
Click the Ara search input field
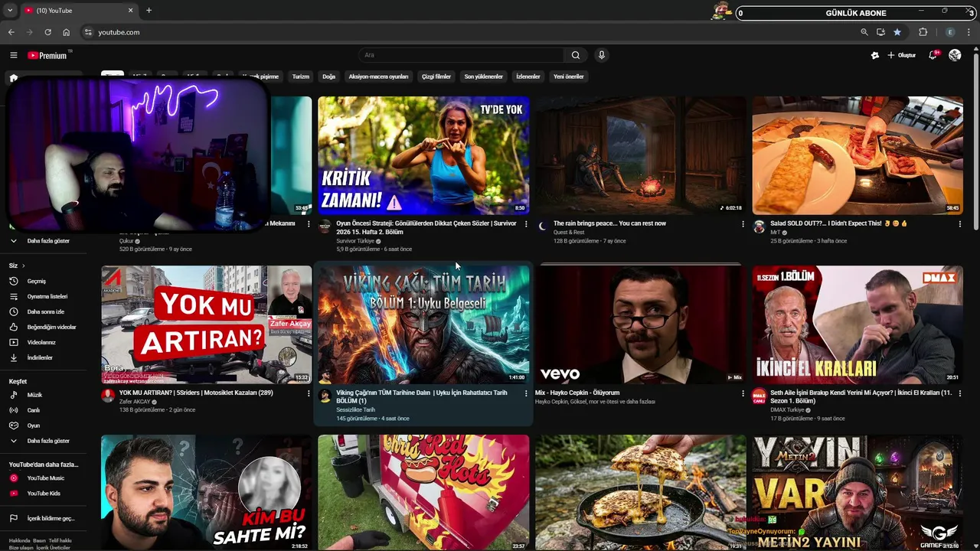point(462,55)
